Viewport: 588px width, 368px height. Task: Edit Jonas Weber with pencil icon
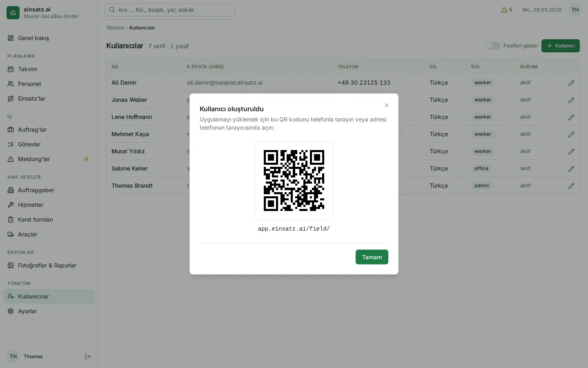pyautogui.click(x=571, y=100)
